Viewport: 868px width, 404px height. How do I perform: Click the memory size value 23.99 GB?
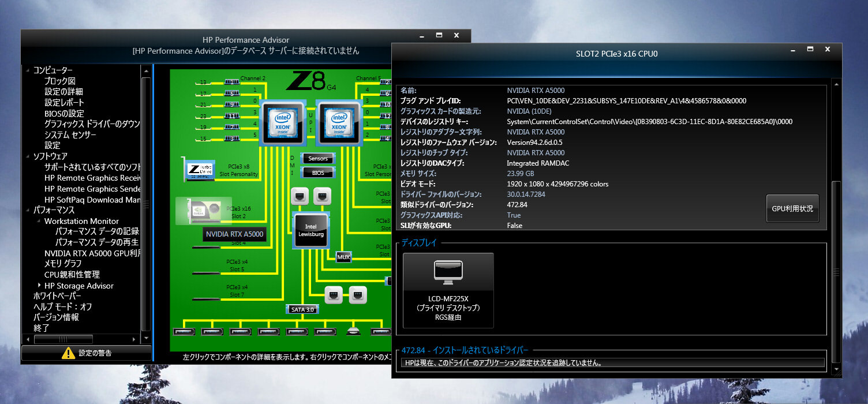(521, 174)
